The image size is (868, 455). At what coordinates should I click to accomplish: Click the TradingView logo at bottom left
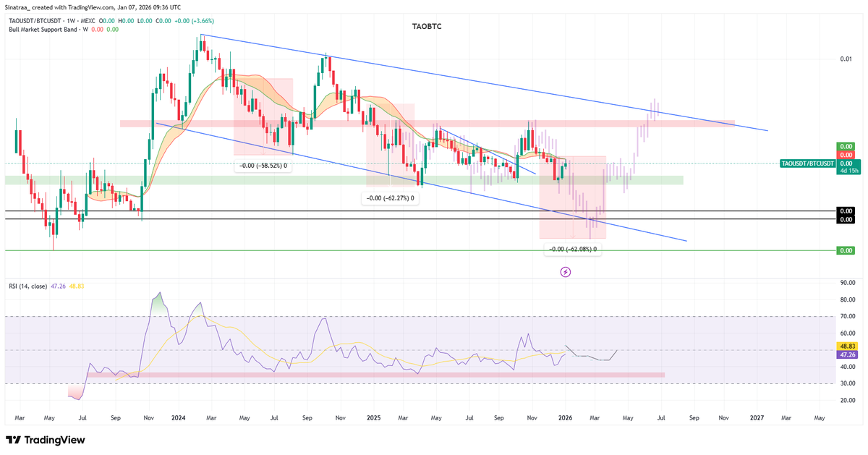(x=46, y=440)
